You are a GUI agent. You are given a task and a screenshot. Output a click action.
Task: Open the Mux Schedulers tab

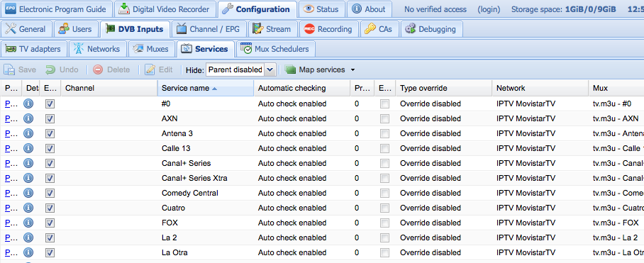pos(276,49)
